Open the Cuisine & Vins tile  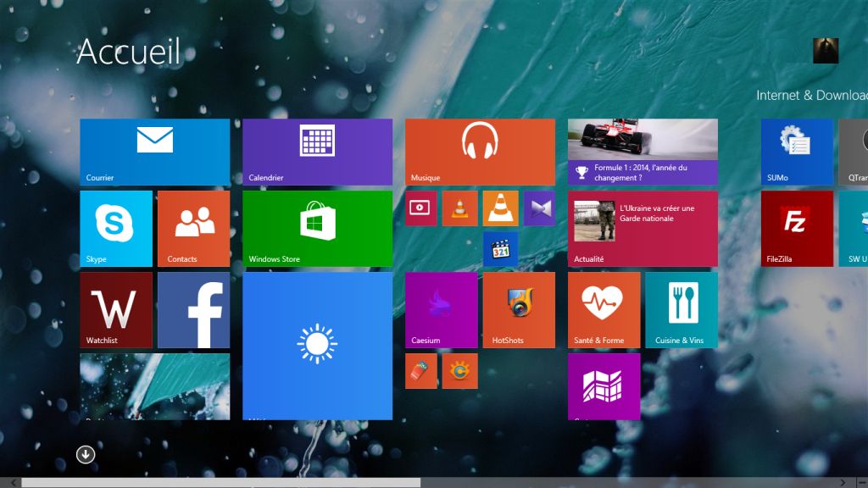(x=682, y=310)
